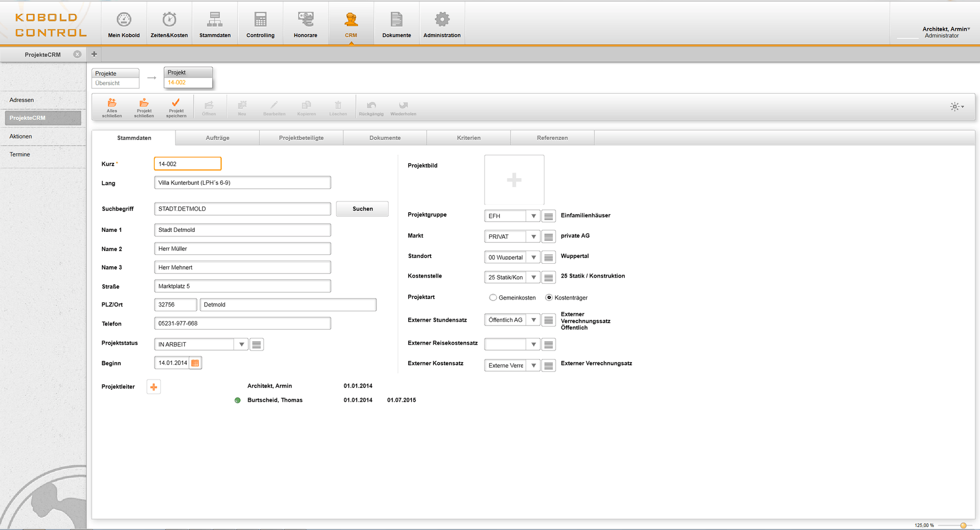Select the Kostenträger radio button

click(x=549, y=298)
